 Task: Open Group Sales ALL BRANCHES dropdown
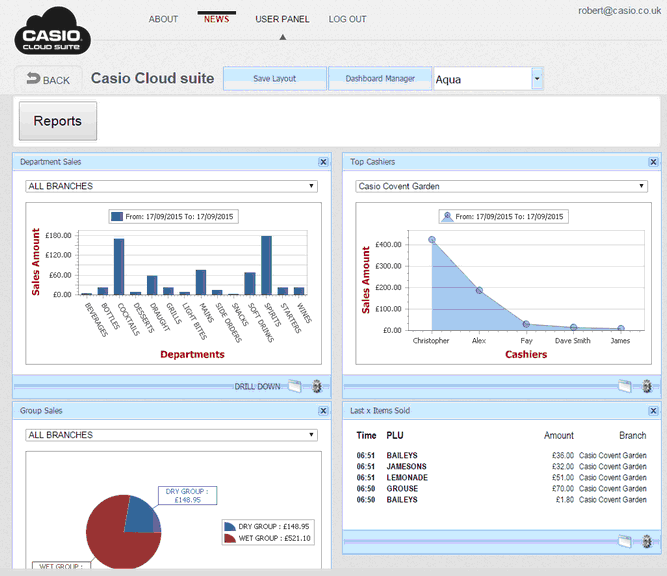coord(171,435)
